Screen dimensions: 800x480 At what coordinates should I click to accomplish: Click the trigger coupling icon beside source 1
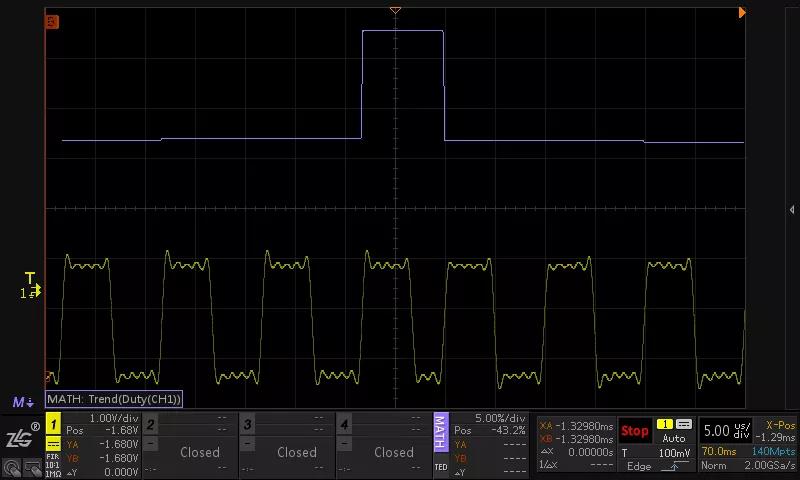click(684, 425)
